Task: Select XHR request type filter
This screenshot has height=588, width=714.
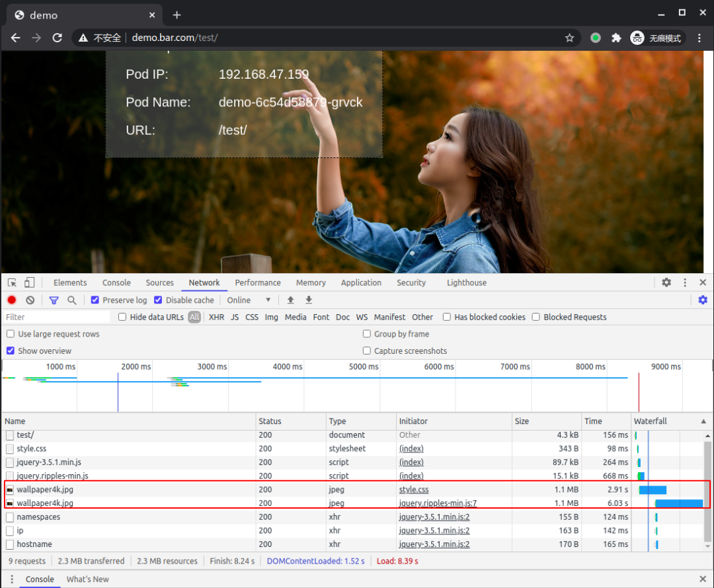Action: pos(216,317)
